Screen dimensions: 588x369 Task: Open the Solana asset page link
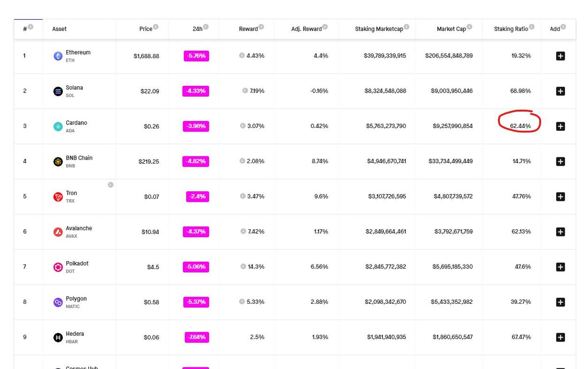[x=74, y=88]
